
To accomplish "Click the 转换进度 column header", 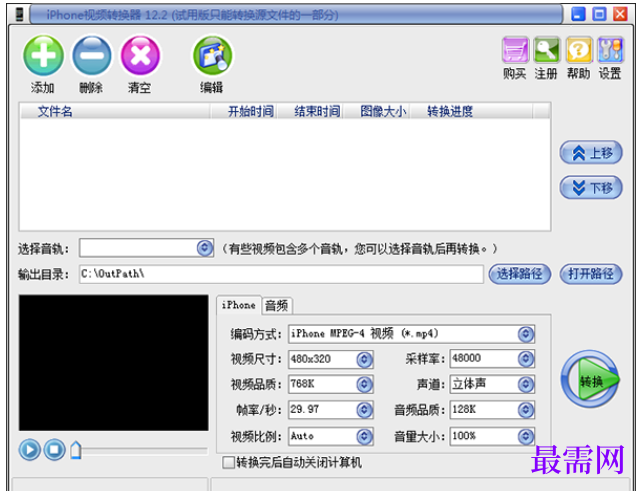I will (x=471, y=111).
